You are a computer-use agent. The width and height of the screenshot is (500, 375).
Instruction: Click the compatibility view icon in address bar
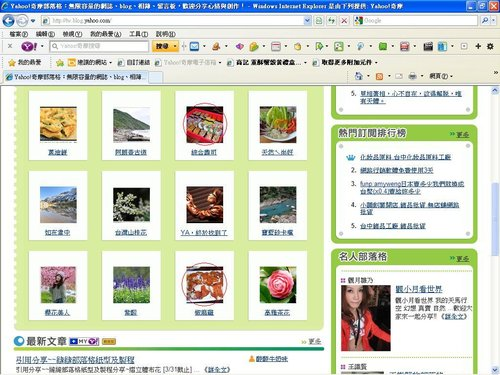click(319, 21)
